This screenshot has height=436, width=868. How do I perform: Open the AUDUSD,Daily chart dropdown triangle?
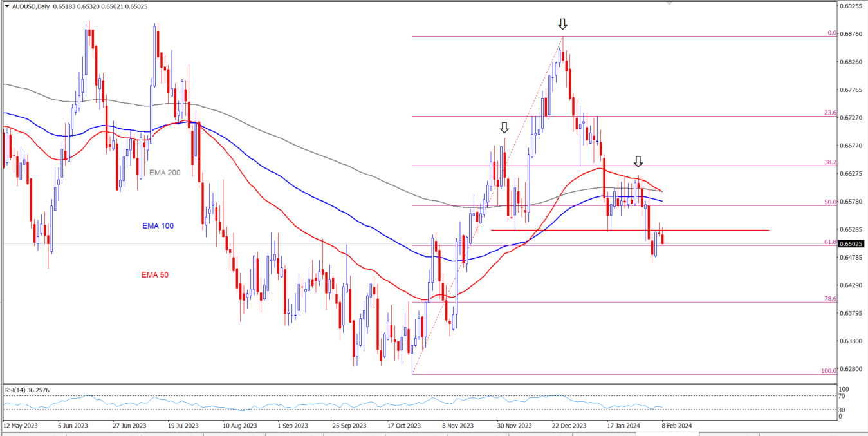tap(6, 6)
